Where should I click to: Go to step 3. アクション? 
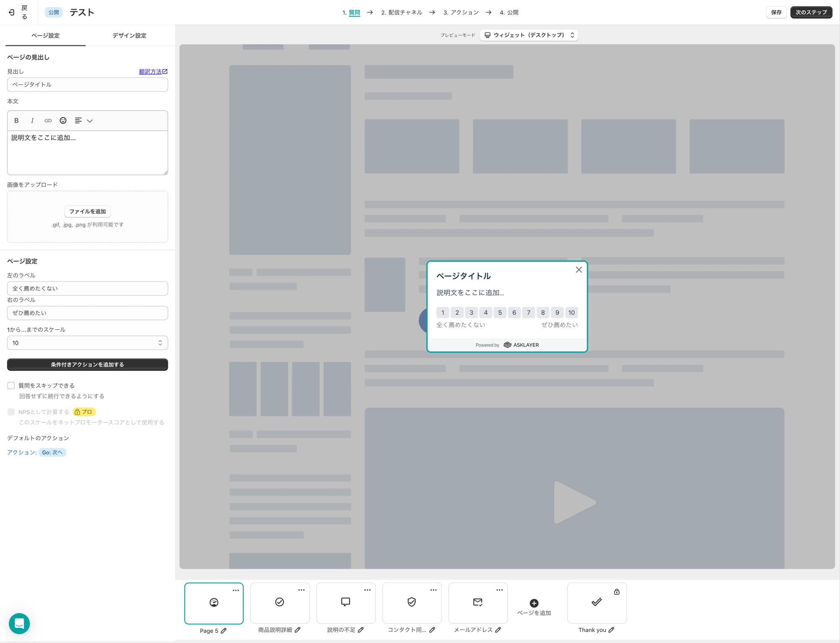pyautogui.click(x=461, y=13)
